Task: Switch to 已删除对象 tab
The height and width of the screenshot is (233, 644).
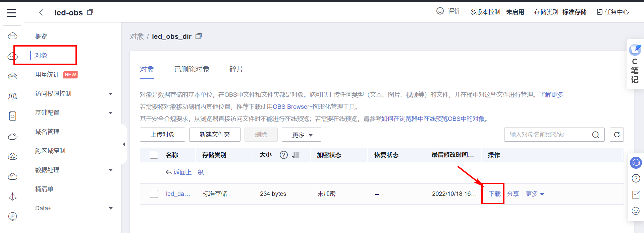Action: coord(192,69)
